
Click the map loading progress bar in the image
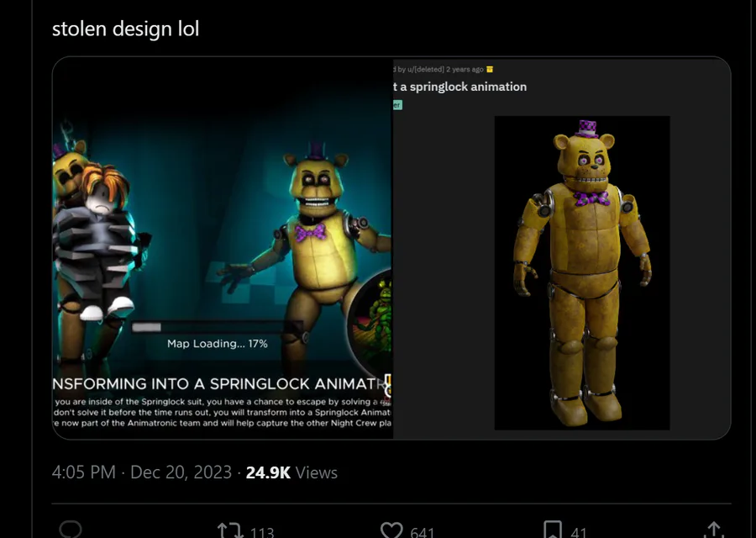point(217,328)
